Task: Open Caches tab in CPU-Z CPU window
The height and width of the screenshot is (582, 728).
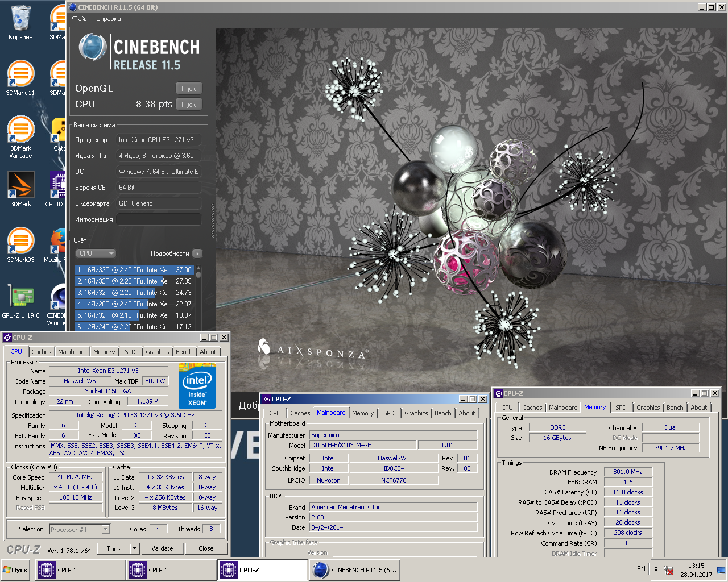Action: click(x=42, y=352)
